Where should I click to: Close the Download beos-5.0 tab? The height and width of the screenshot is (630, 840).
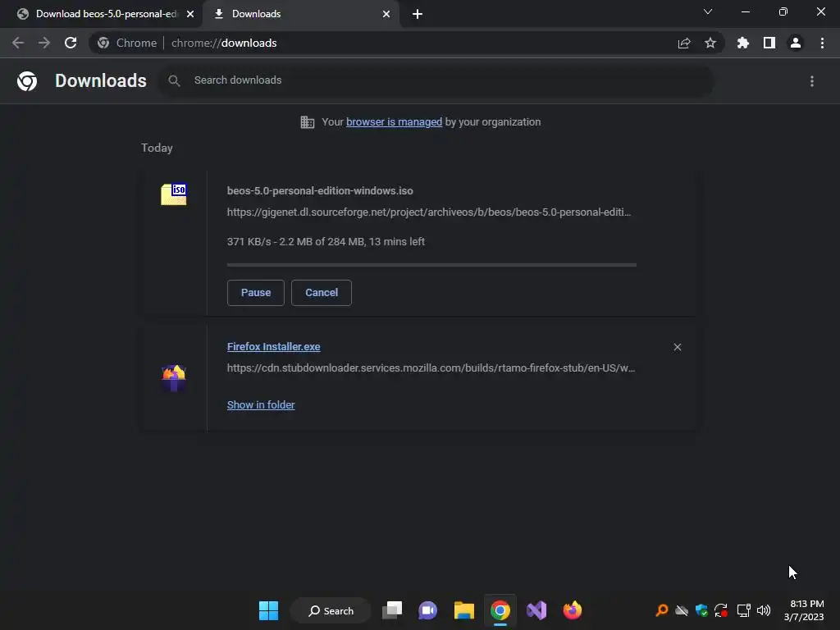[x=190, y=14]
